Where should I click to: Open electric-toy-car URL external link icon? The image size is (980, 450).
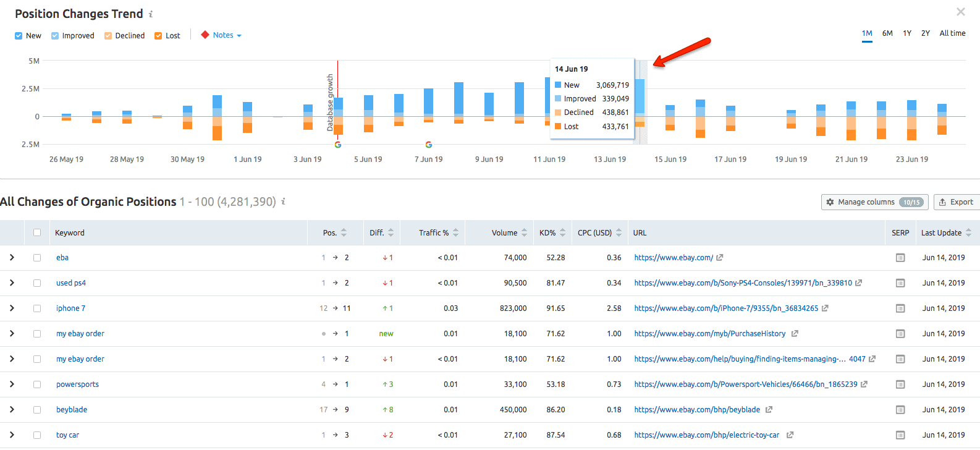790,435
